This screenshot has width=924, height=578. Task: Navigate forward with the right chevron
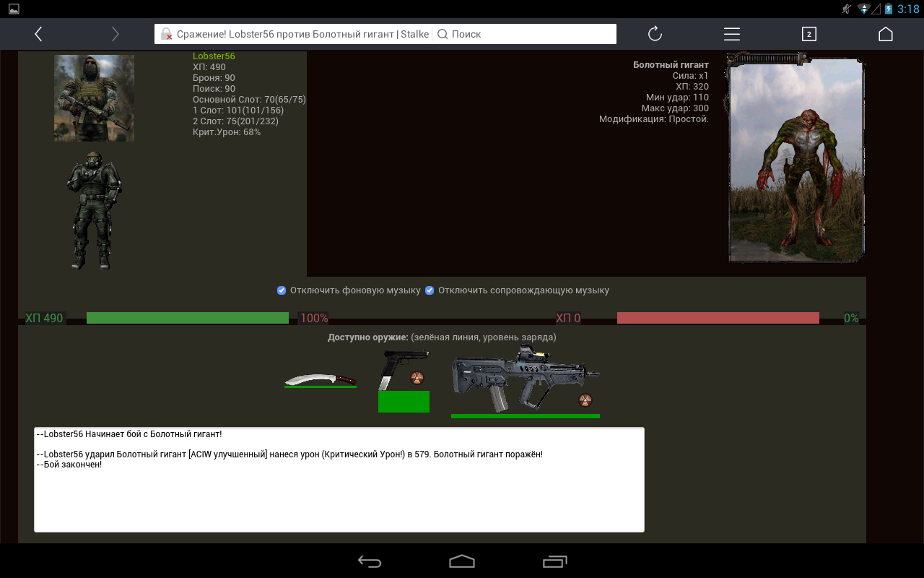[x=115, y=34]
